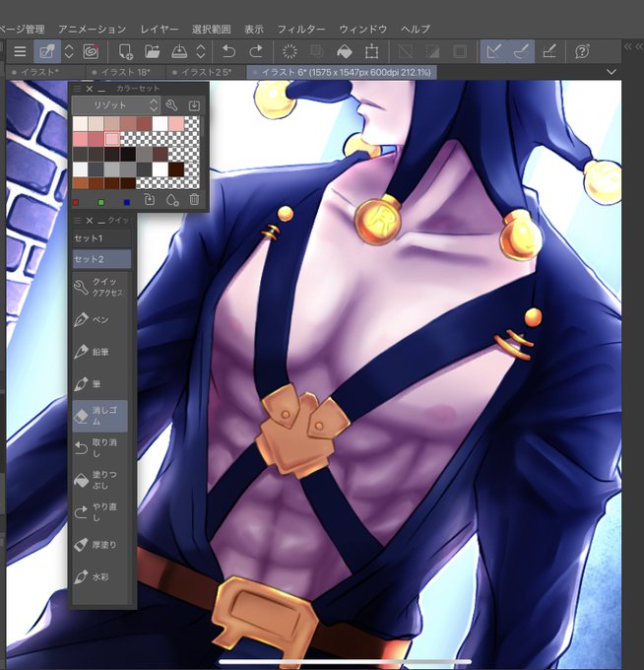Add color with droplet plus icon
This screenshot has width=644, height=670.
pos(172,200)
